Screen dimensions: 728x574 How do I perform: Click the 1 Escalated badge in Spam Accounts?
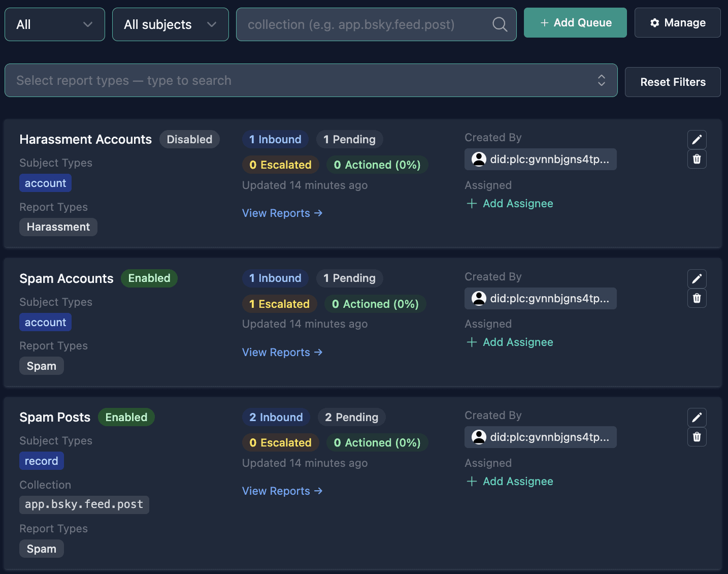pyautogui.click(x=279, y=304)
